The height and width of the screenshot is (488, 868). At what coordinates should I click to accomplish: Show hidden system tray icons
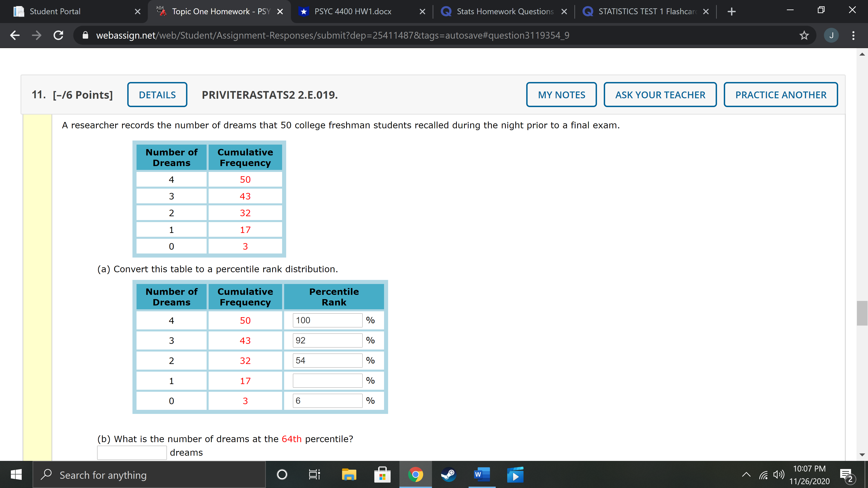(746, 474)
